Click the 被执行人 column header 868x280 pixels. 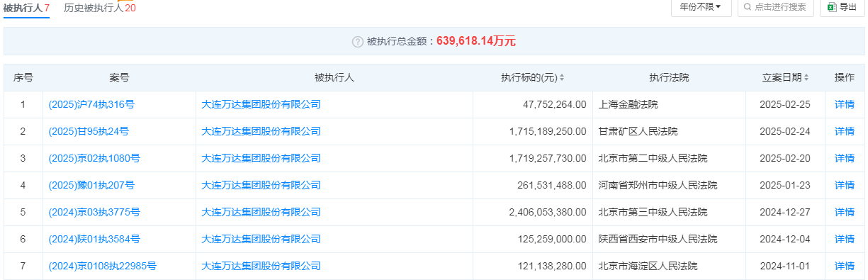tap(334, 78)
